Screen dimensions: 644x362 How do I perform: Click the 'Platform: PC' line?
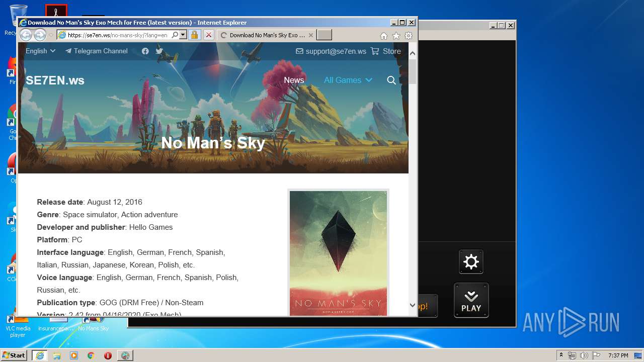tap(59, 240)
